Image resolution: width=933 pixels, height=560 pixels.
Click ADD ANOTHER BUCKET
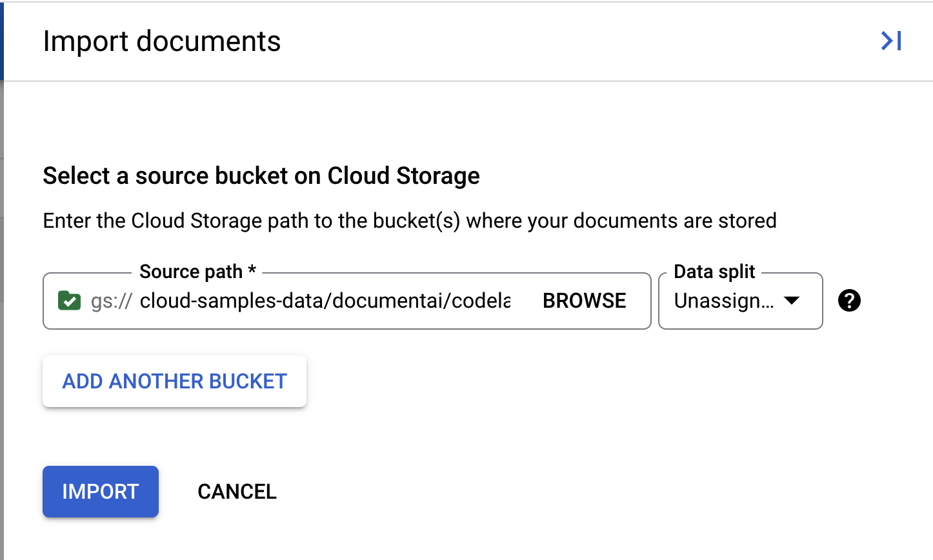tap(174, 381)
